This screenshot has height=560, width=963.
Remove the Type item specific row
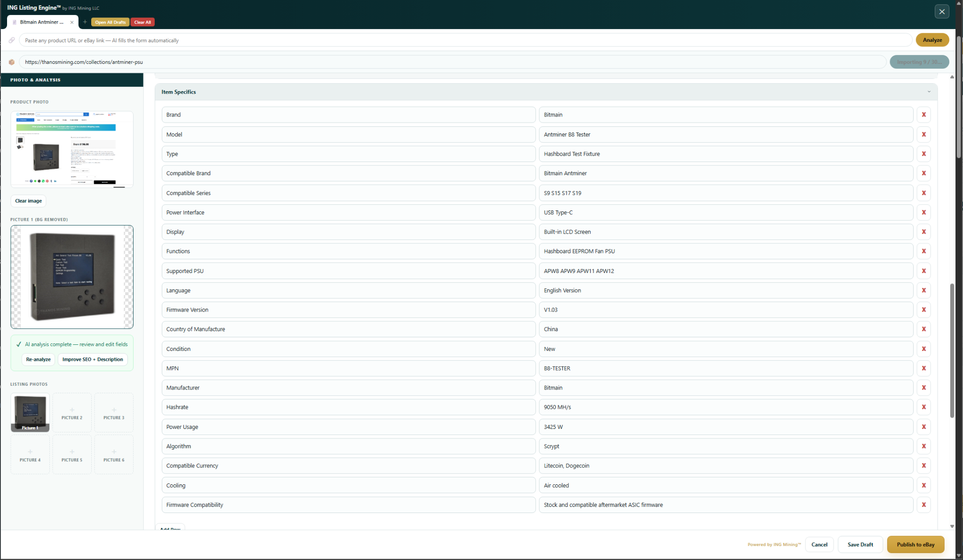coord(924,154)
